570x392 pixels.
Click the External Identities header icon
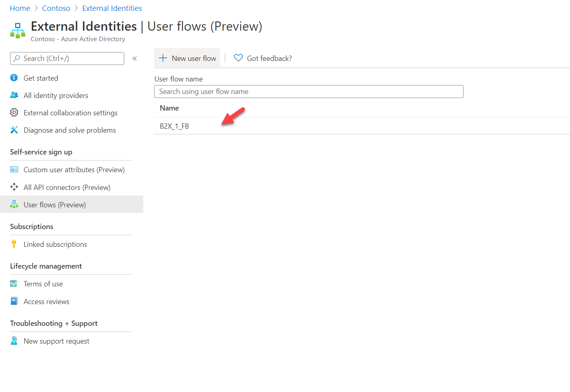click(x=18, y=31)
